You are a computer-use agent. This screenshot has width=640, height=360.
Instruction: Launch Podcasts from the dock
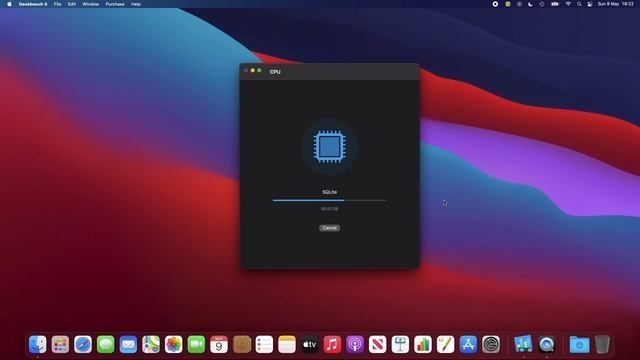(355, 344)
